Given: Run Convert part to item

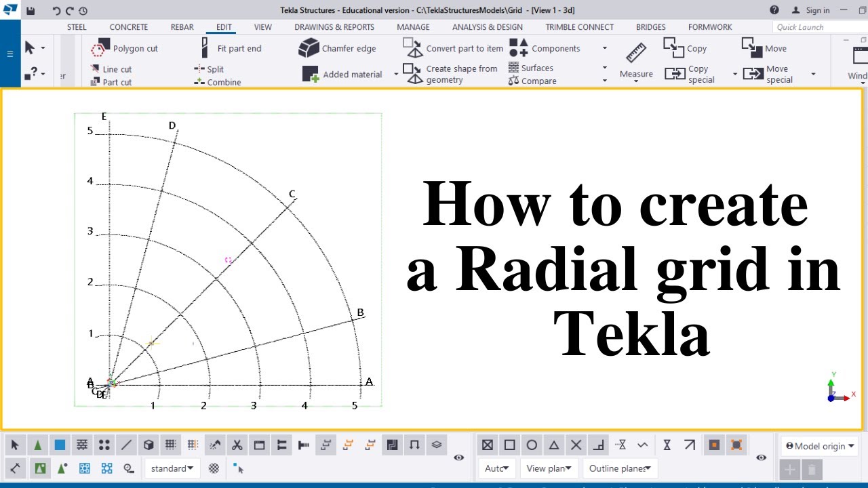Looking at the screenshot, I should pos(454,49).
